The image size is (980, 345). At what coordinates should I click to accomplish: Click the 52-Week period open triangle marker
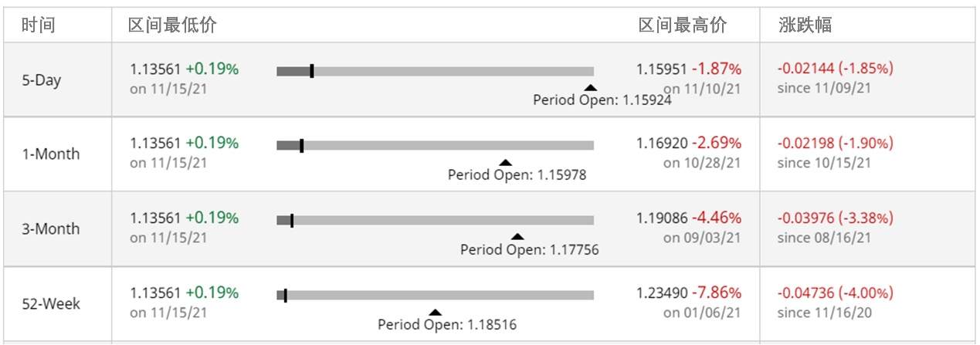click(435, 312)
